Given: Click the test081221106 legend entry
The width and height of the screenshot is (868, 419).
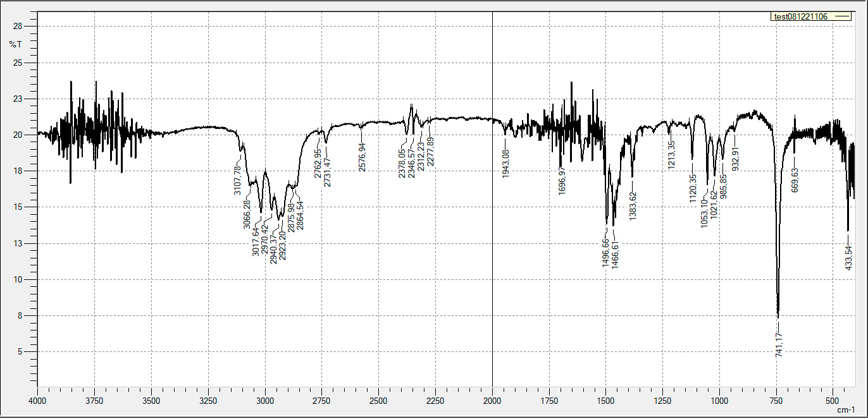Looking at the screenshot, I should click(x=800, y=17).
